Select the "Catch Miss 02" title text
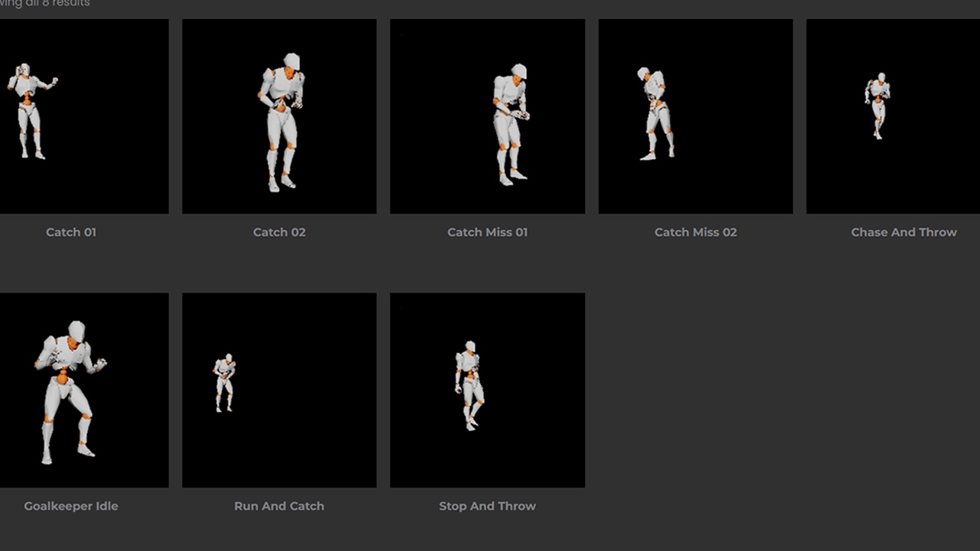This screenshot has height=551, width=980. [696, 232]
